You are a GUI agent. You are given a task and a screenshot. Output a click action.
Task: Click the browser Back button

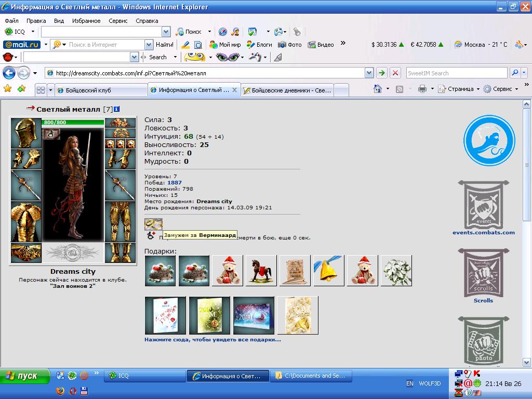point(9,73)
